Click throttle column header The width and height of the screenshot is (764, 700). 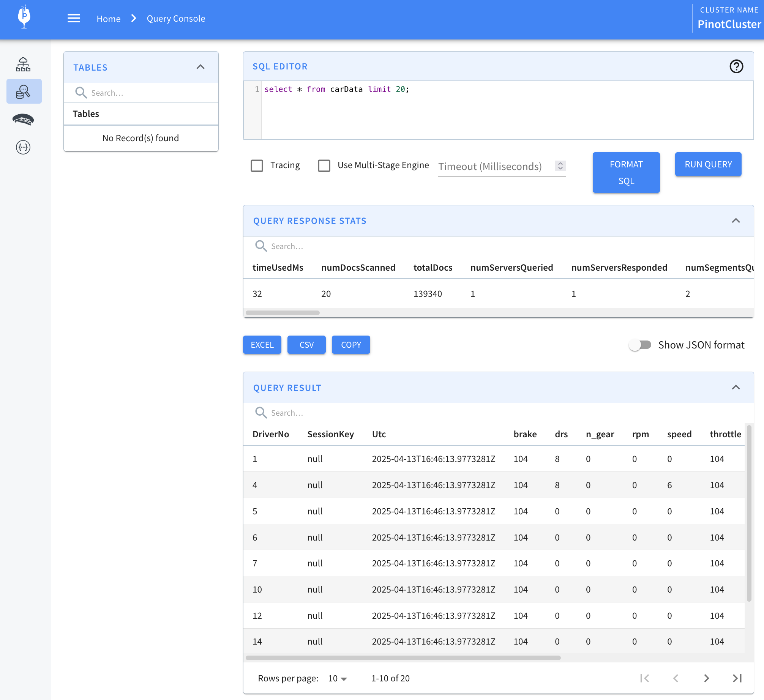pos(725,434)
